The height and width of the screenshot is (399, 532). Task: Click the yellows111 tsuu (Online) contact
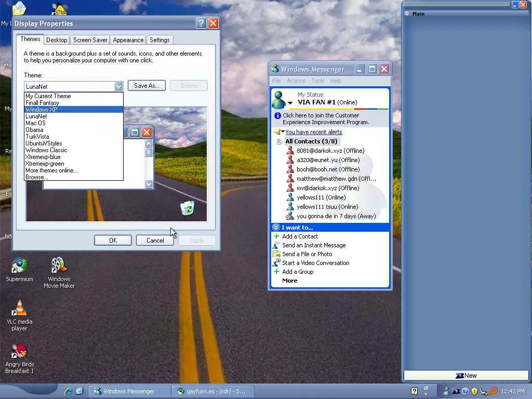click(x=327, y=207)
